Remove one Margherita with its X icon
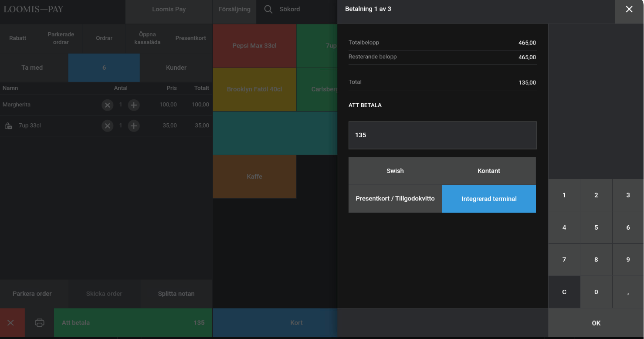The image size is (644, 339). (x=107, y=105)
